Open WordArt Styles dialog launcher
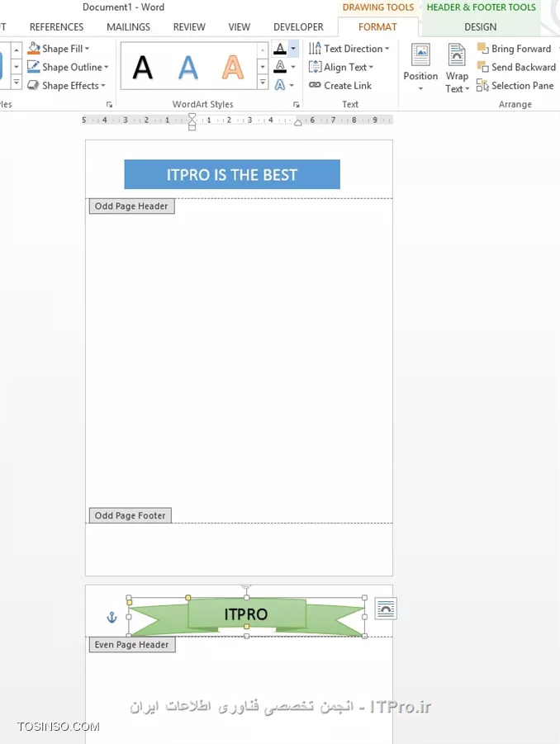560x744 pixels. (297, 104)
